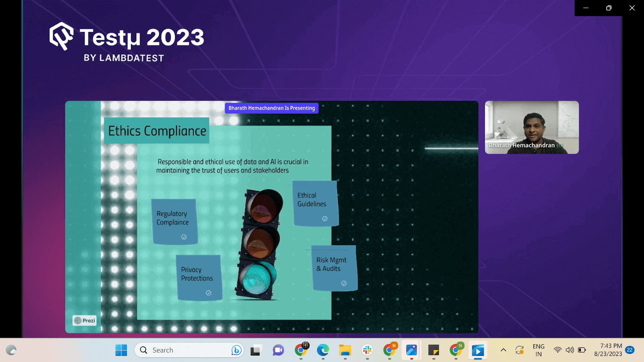Click the check icon on Ethical Guidelines card
644x362 pixels.
[x=325, y=219]
